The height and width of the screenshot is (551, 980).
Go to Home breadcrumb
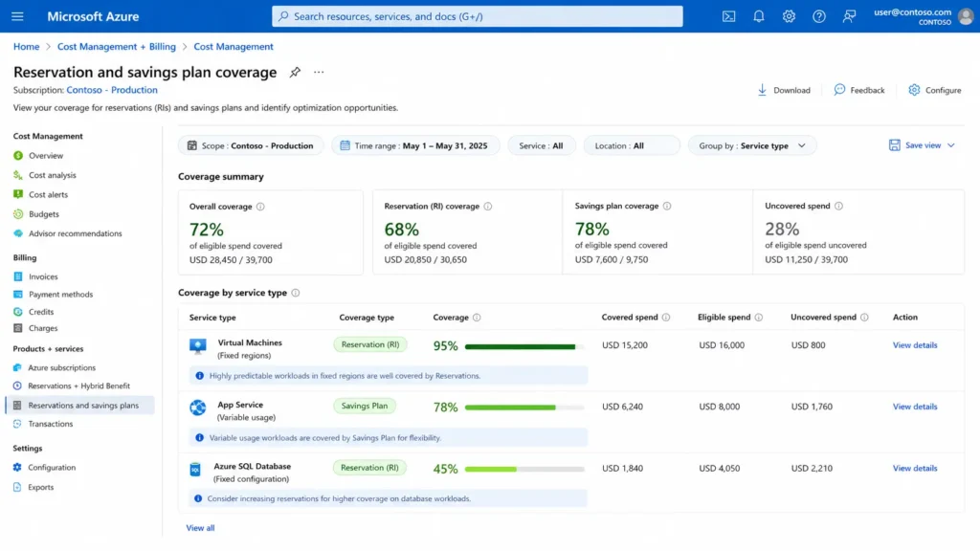point(26,47)
